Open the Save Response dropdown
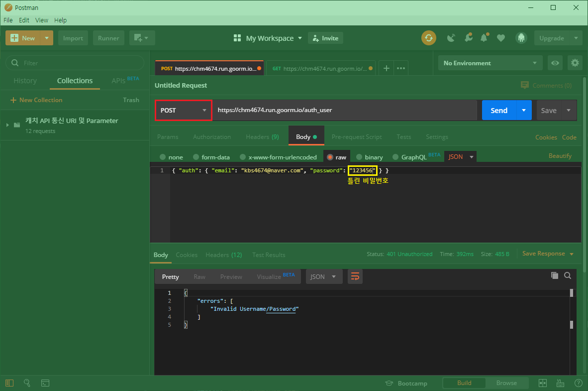Screen dimensions: 588x391 pyautogui.click(x=548, y=254)
